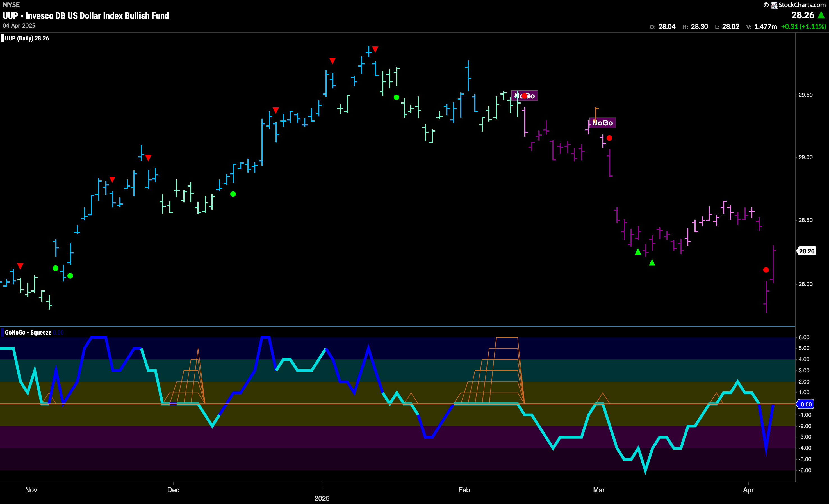Click the High value 28.30
The image size is (829, 504).
(x=700, y=27)
